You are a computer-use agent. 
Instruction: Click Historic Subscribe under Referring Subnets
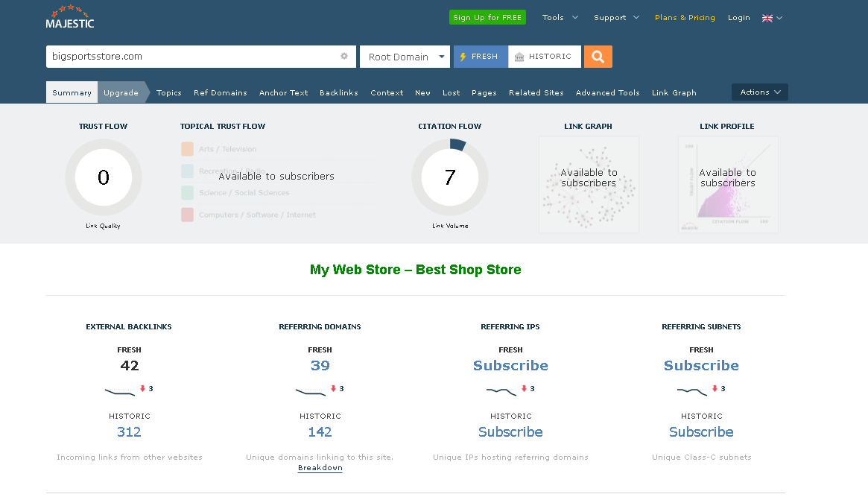(x=701, y=431)
